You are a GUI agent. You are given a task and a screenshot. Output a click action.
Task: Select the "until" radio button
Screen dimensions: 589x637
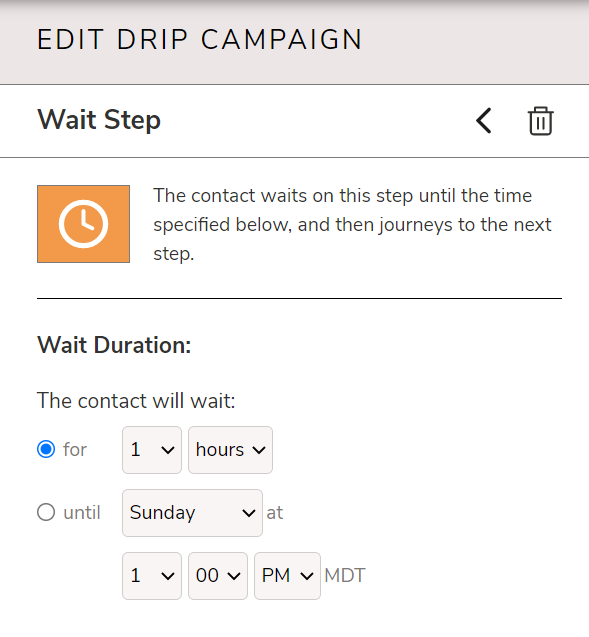tap(46, 512)
